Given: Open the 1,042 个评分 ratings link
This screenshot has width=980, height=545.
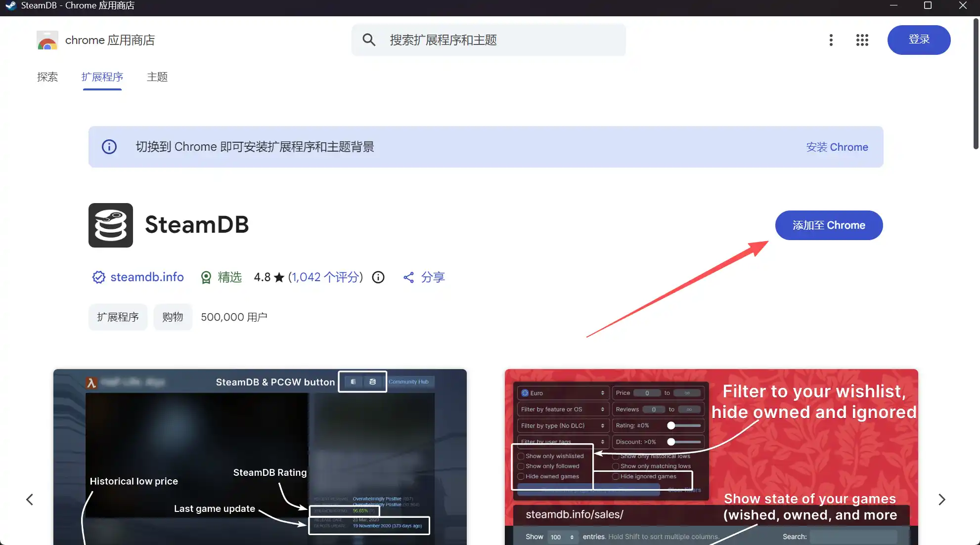Looking at the screenshot, I should (x=325, y=277).
